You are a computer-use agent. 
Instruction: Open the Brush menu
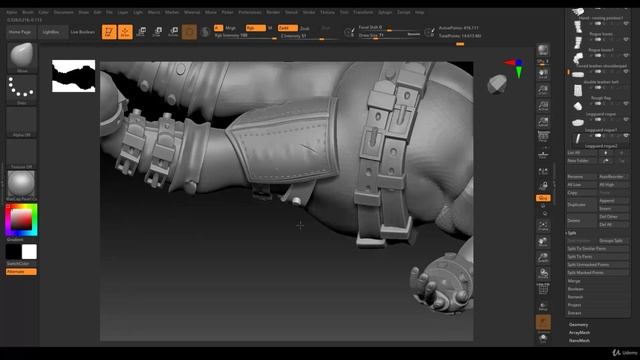(x=28, y=12)
